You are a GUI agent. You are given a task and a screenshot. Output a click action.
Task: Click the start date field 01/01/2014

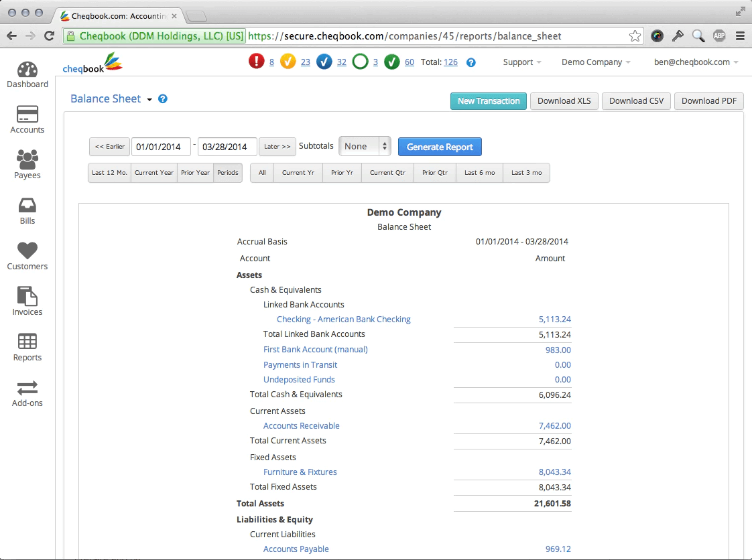pos(161,147)
